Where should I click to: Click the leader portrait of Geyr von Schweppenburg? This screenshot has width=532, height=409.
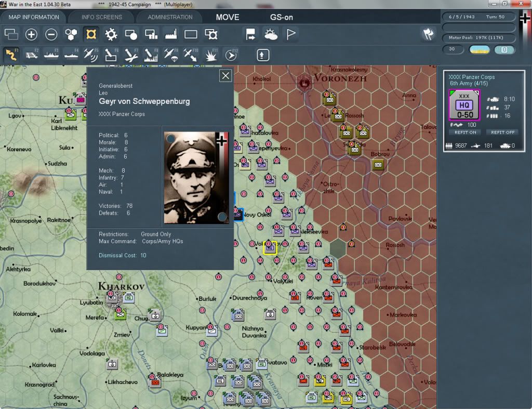[x=196, y=178]
